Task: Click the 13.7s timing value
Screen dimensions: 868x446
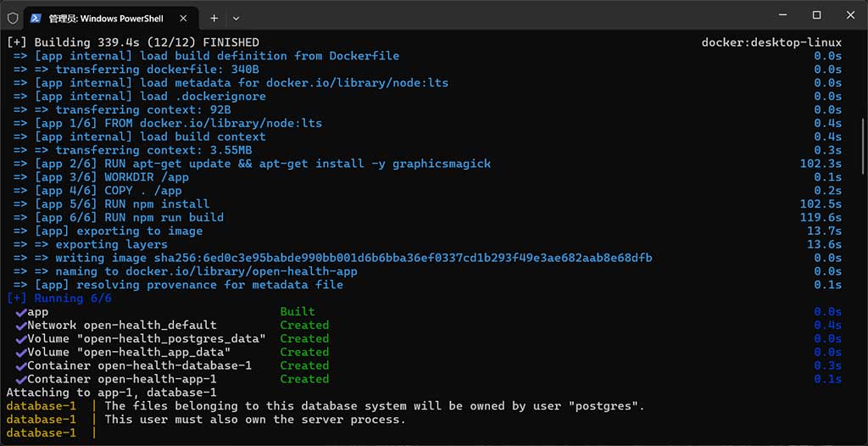Action: (x=825, y=231)
